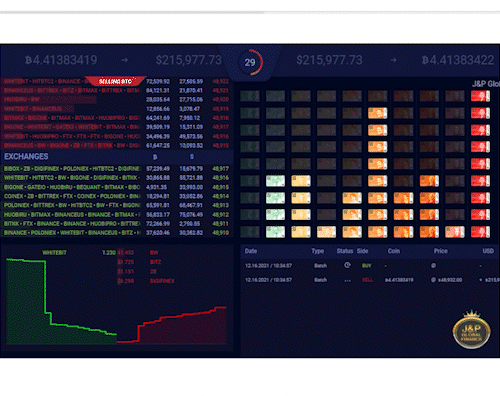Click the topmost red banknote tile under J&P label
The height and width of the screenshot is (396, 500).
click(480, 96)
